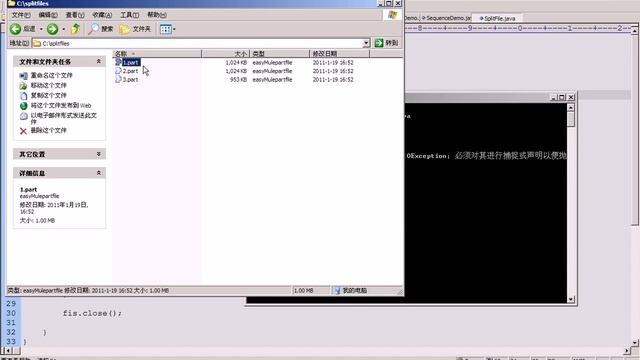
Task: Go forward with the green Forward arrow
Action: (x=52, y=29)
